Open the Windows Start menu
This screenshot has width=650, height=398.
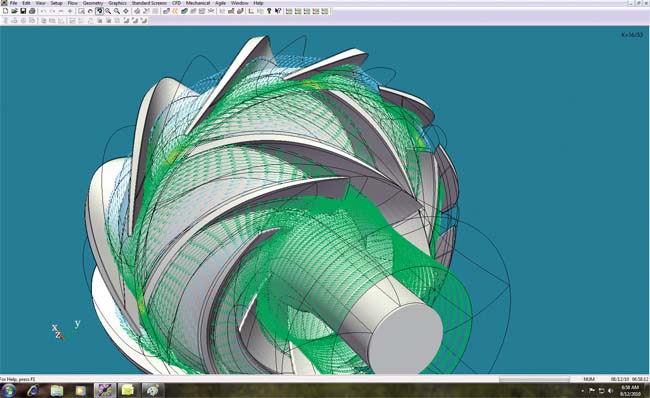(x=9, y=391)
